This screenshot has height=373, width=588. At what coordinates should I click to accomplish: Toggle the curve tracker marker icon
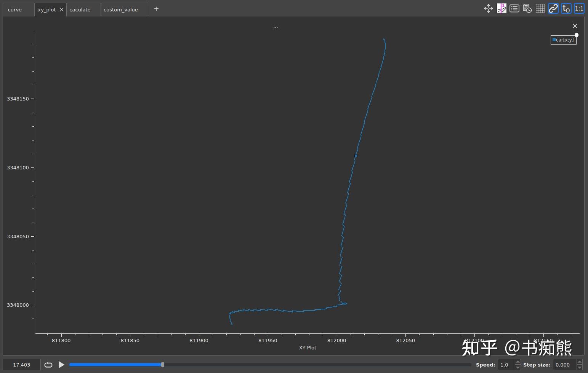click(501, 8)
